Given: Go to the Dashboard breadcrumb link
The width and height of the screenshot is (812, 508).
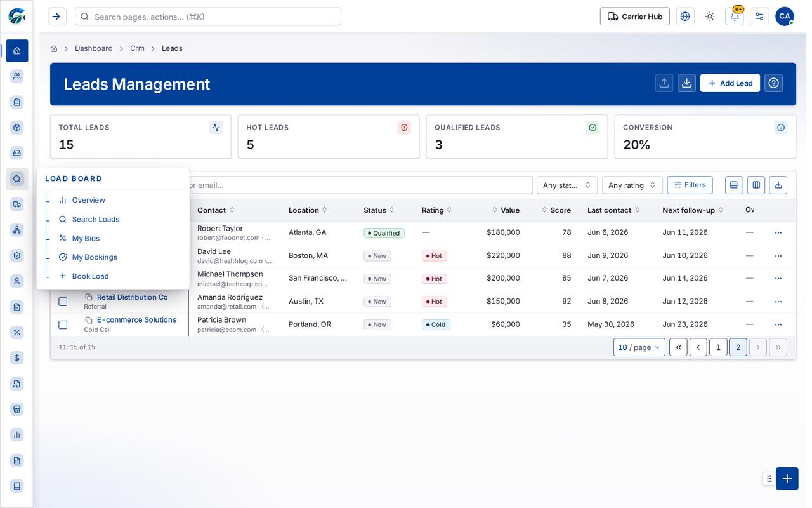Looking at the screenshot, I should [94, 49].
